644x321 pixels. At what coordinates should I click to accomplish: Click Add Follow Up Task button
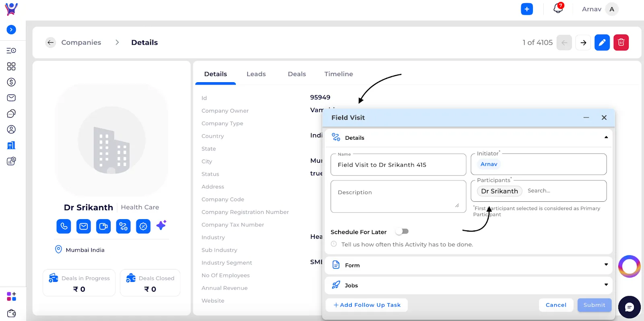[x=367, y=305]
